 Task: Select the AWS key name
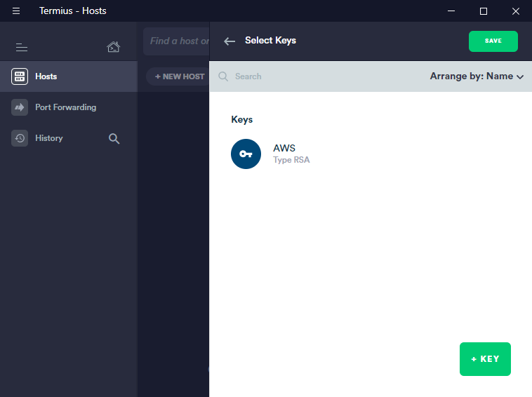284,148
